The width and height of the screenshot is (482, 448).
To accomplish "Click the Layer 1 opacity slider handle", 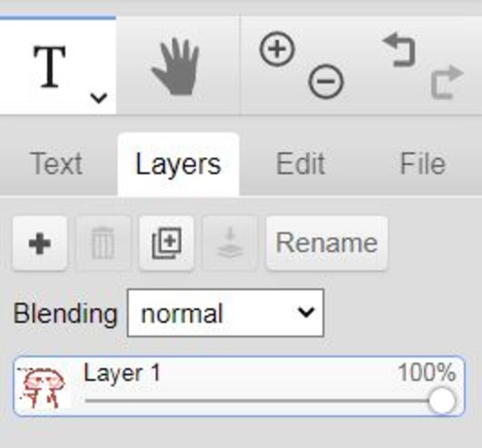I will (442, 400).
